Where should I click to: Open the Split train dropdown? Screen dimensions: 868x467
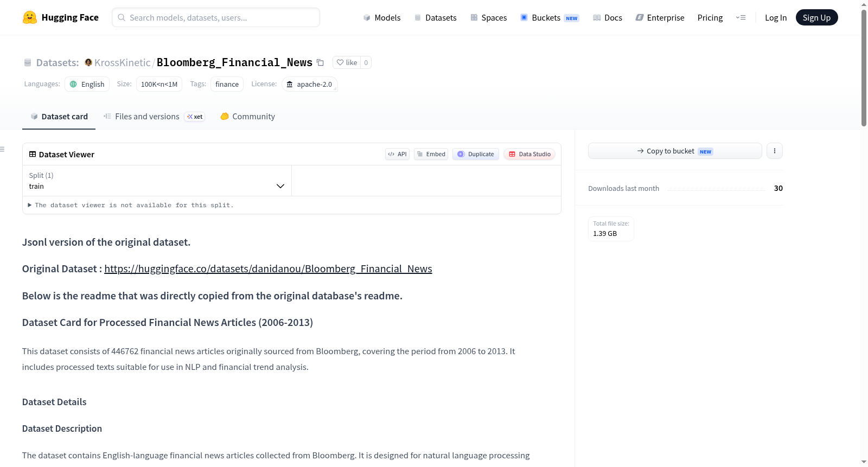[x=157, y=181]
